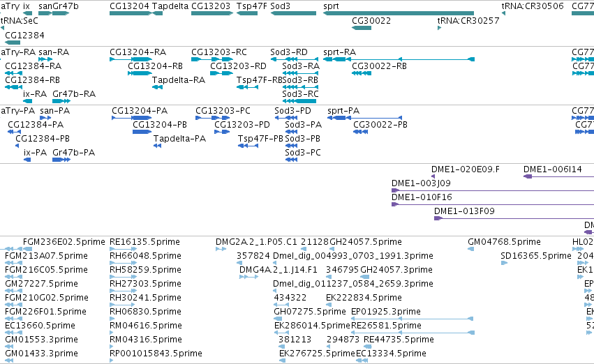
Task: Click the CG12384-RB transcript label
Action: pos(33,80)
